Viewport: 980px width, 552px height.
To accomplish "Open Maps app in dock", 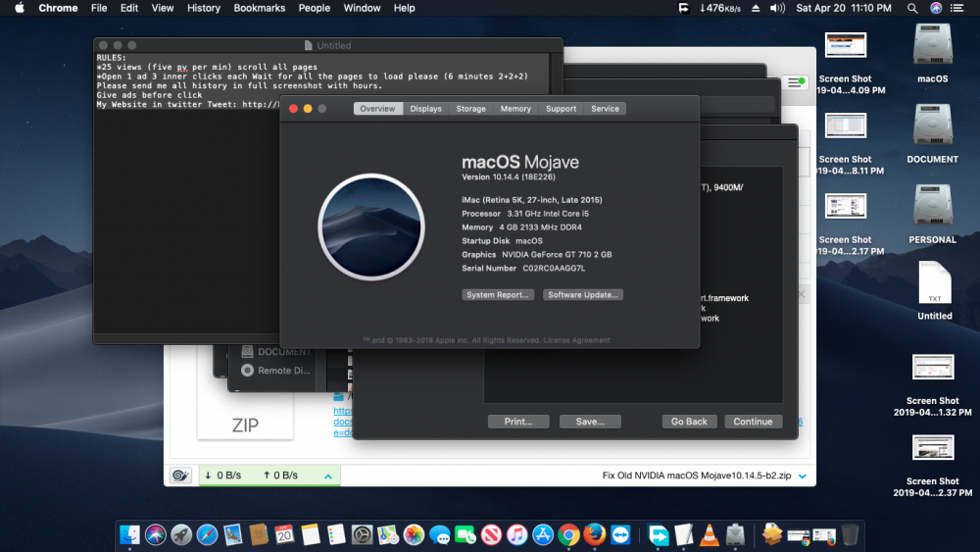I will (387, 535).
